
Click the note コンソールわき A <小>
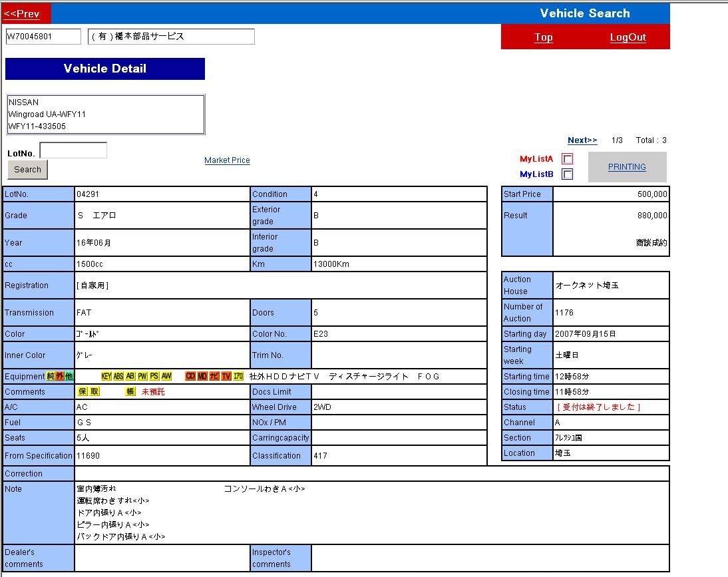(264, 488)
